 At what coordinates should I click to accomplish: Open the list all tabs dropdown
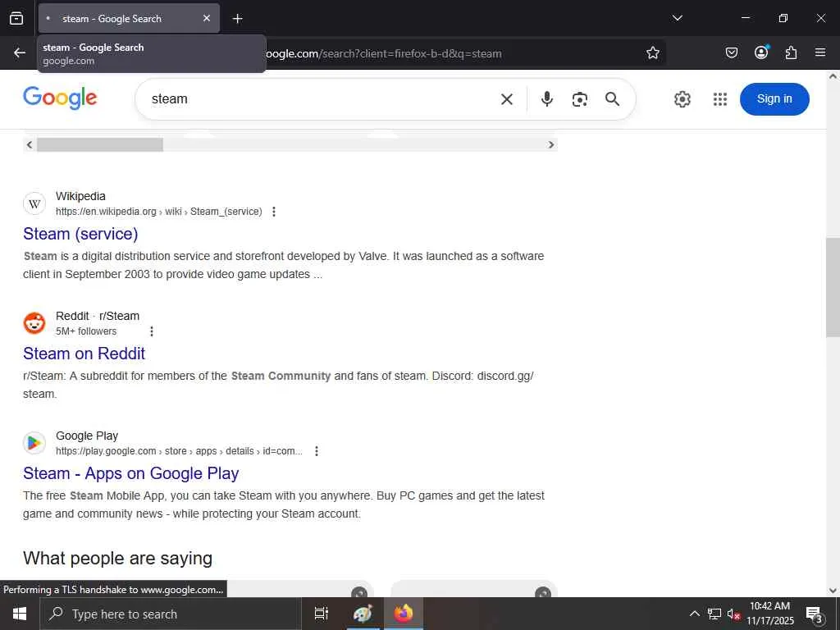click(x=677, y=18)
